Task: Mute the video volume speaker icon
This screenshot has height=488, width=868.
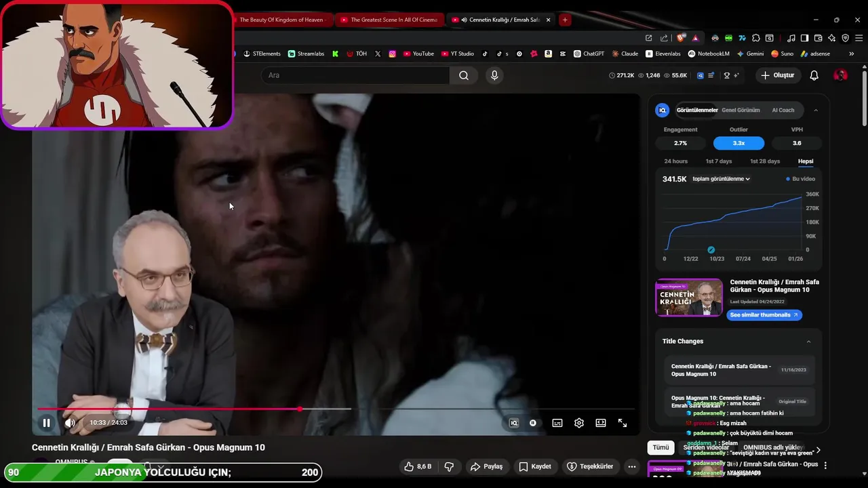Action: pyautogui.click(x=70, y=423)
